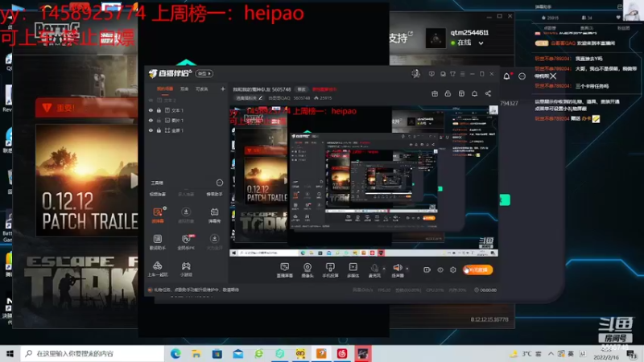Click the padlock icon in top toolbar
This screenshot has width=644, height=362.
point(448,93)
